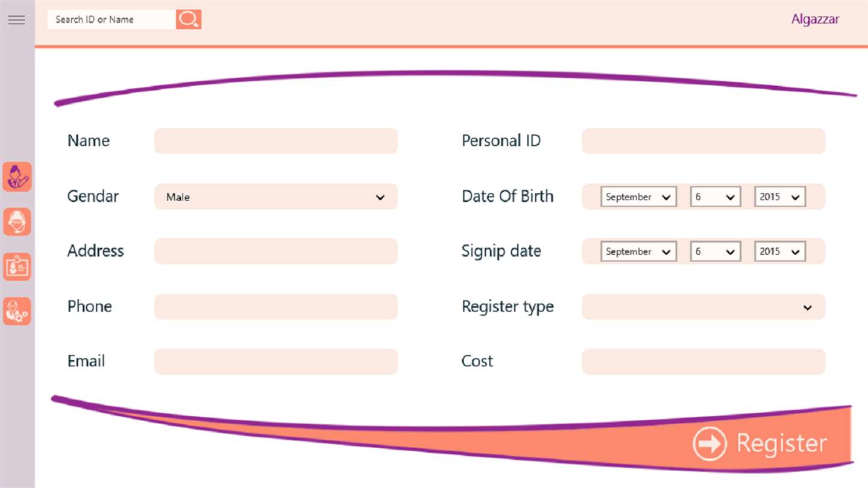Expand the Register type dropdown

pyautogui.click(x=703, y=307)
